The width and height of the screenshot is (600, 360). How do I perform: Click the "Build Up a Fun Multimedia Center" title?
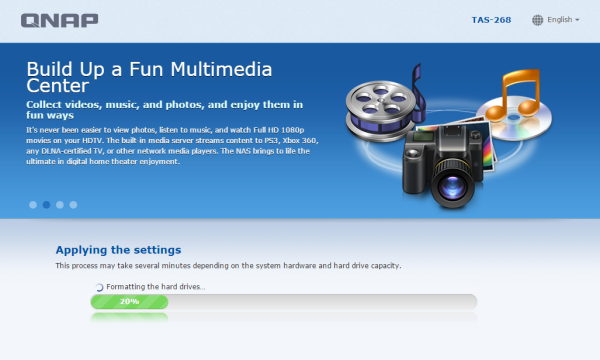tap(149, 77)
